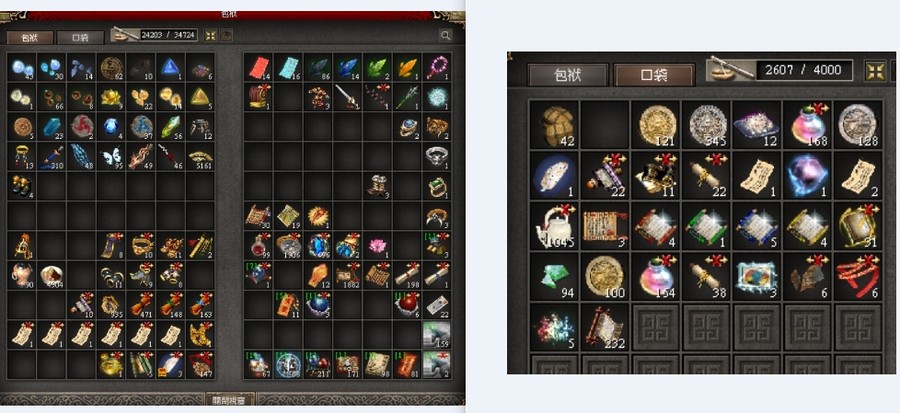
Task: Switch to the 口袋 tab in main window
Action: point(80,38)
